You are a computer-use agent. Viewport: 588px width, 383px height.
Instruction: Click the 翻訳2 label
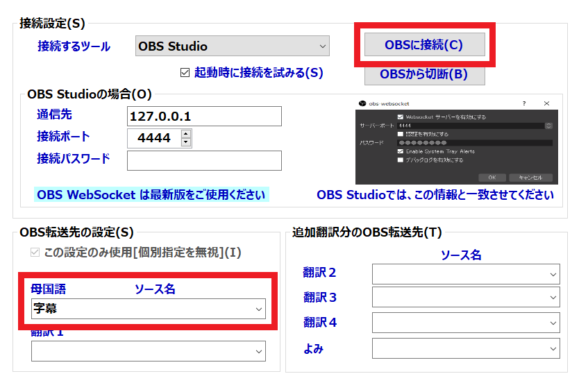pyautogui.click(x=319, y=273)
